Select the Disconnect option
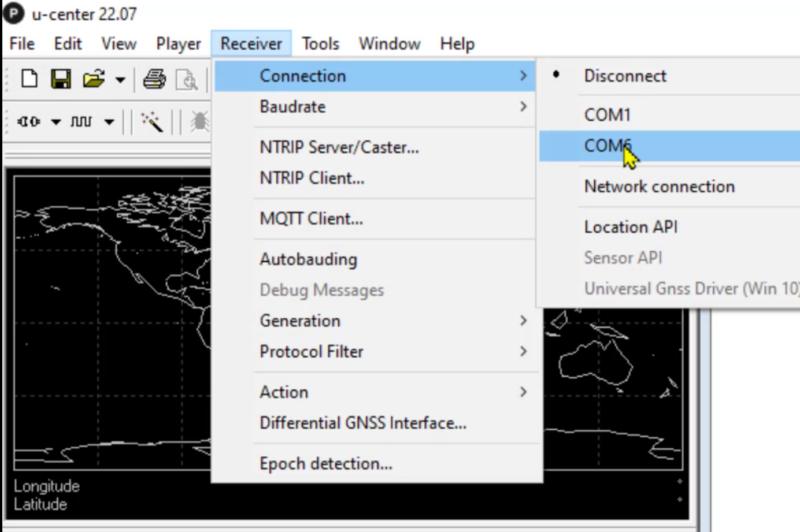The height and width of the screenshot is (532, 800). (624, 75)
